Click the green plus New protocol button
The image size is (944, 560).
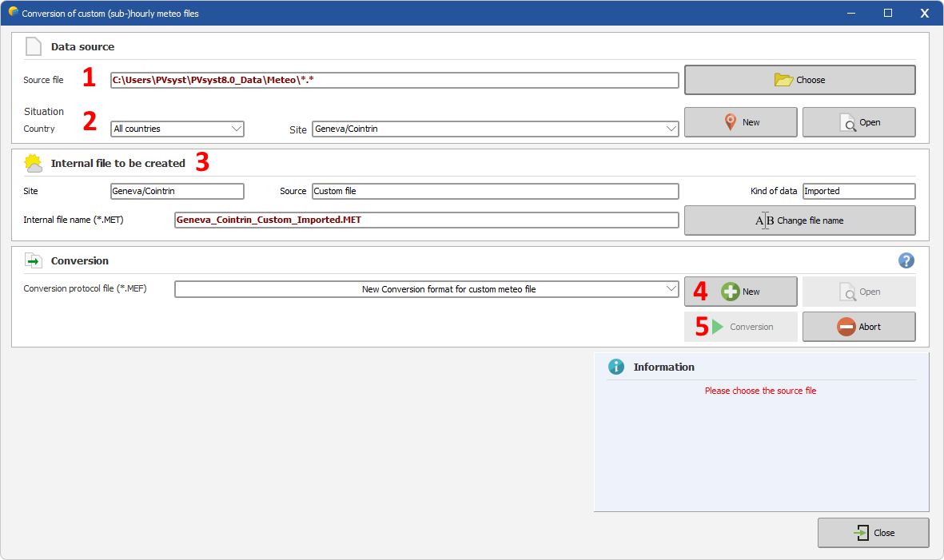pos(740,292)
